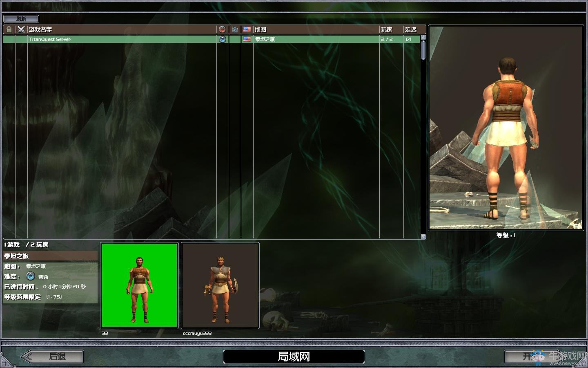Click the 局域网 mode label
588x368 pixels.
(294, 357)
